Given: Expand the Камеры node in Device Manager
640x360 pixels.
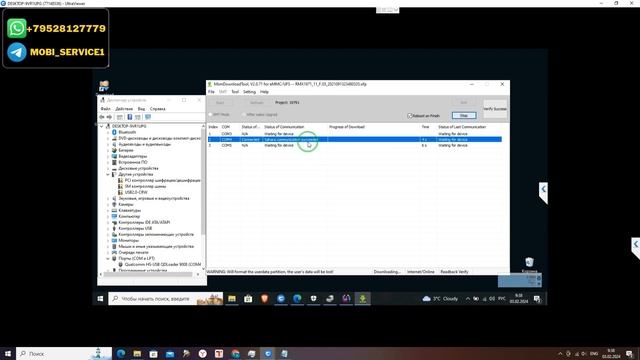Looking at the screenshot, I should pos(108,204).
